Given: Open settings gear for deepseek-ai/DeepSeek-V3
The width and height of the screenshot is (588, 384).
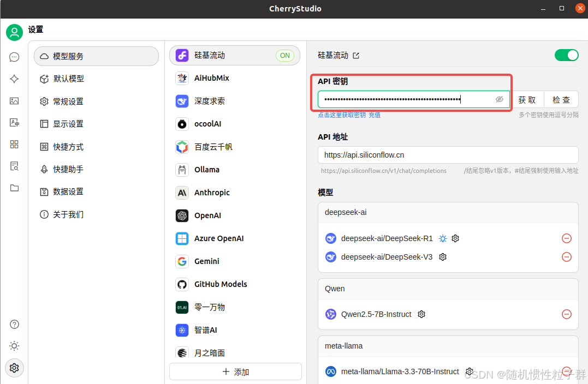Looking at the screenshot, I should pyautogui.click(x=443, y=257).
